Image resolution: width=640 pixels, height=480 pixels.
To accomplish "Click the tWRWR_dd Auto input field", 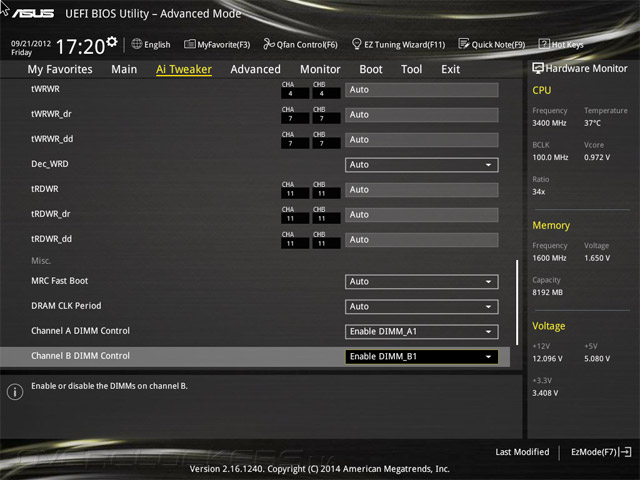I will click(x=422, y=140).
